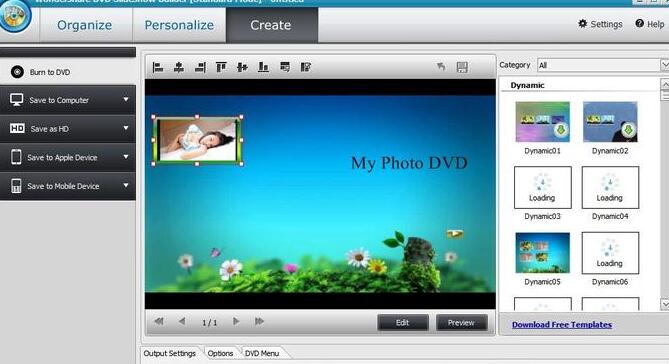The image size is (669, 364).
Task: Click the Apple device phone icon
Action: coord(16,157)
